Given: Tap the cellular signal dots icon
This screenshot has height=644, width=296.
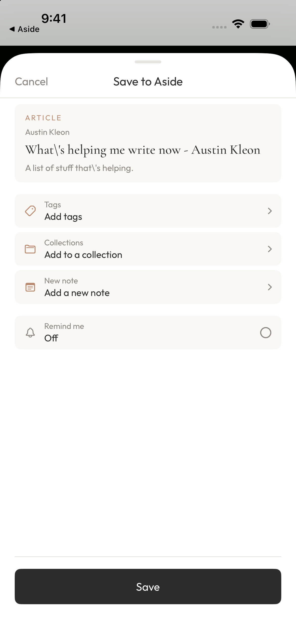Looking at the screenshot, I should point(219,27).
